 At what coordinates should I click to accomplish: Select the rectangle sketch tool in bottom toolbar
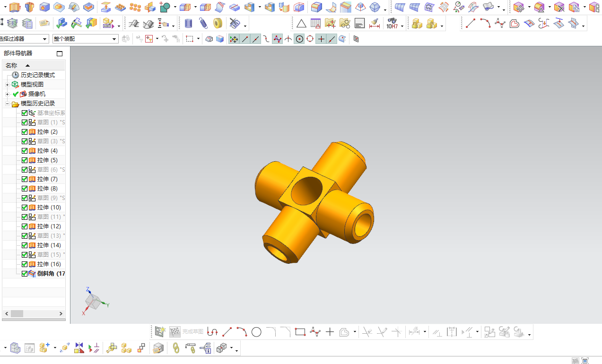pyautogui.click(x=300, y=332)
